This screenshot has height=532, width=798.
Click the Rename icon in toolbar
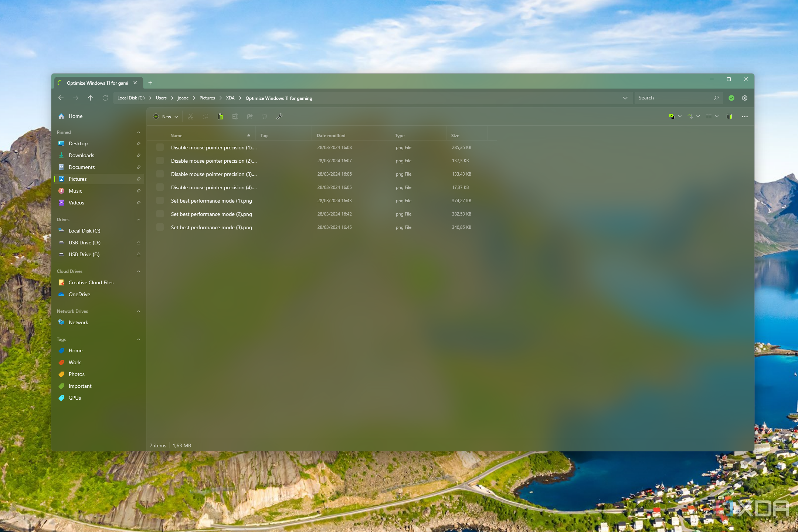(234, 116)
